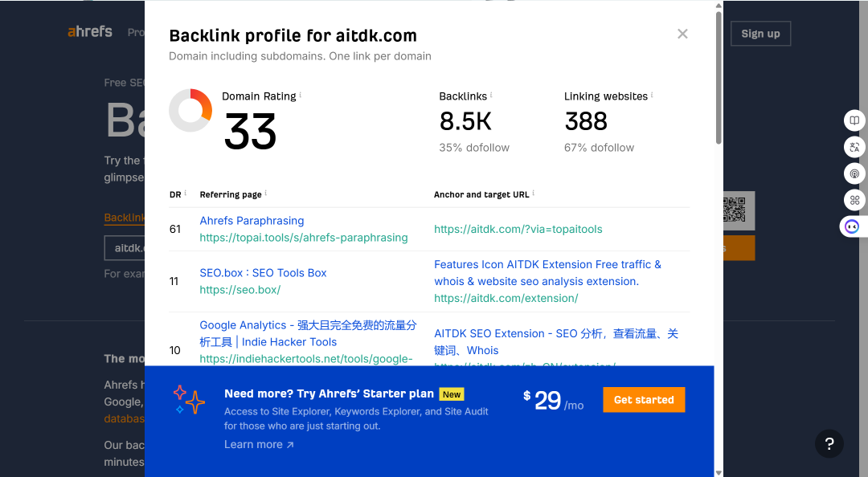The image size is (868, 477).
Task: Click the Sign up button
Action: pos(760,34)
